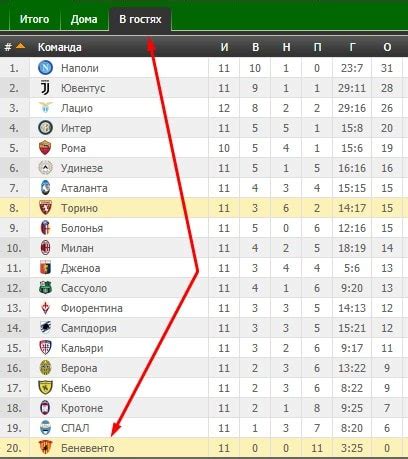Select the Torino bull crest
Viewport: 408px width, 459px height.
[x=45, y=208]
